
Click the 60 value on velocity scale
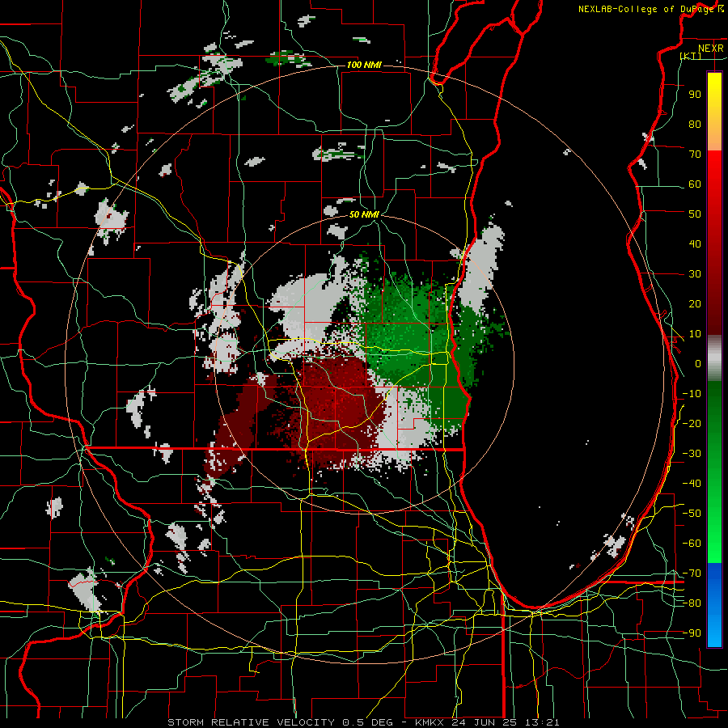point(695,184)
